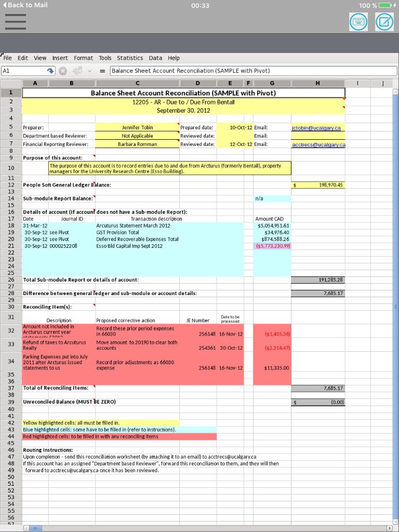Image resolution: width=399 pixels, height=532 pixels.
Task: Go Back to Mail
Action: click(25, 5)
